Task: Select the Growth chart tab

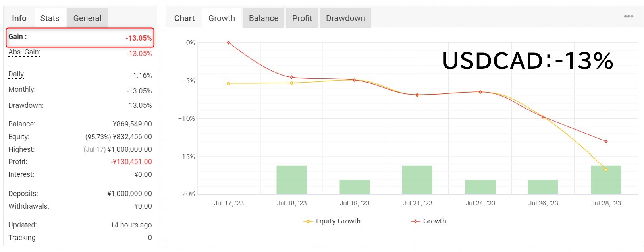Action: (x=222, y=18)
